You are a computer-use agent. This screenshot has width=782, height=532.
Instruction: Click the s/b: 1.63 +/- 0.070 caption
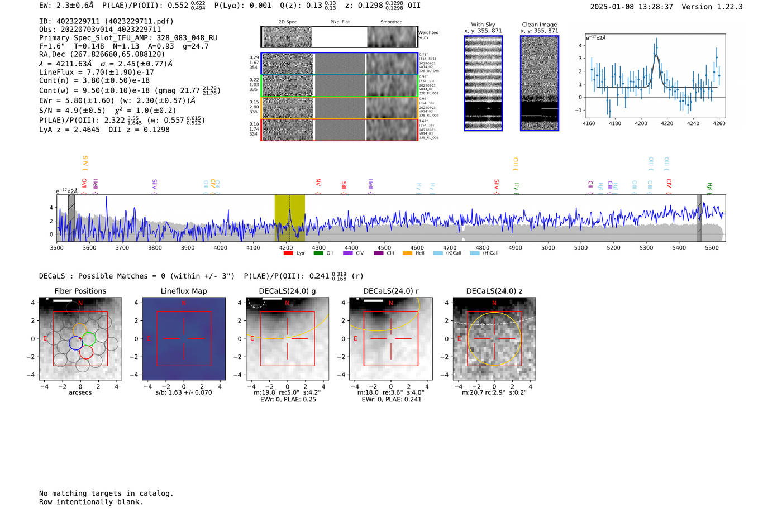pos(184,392)
